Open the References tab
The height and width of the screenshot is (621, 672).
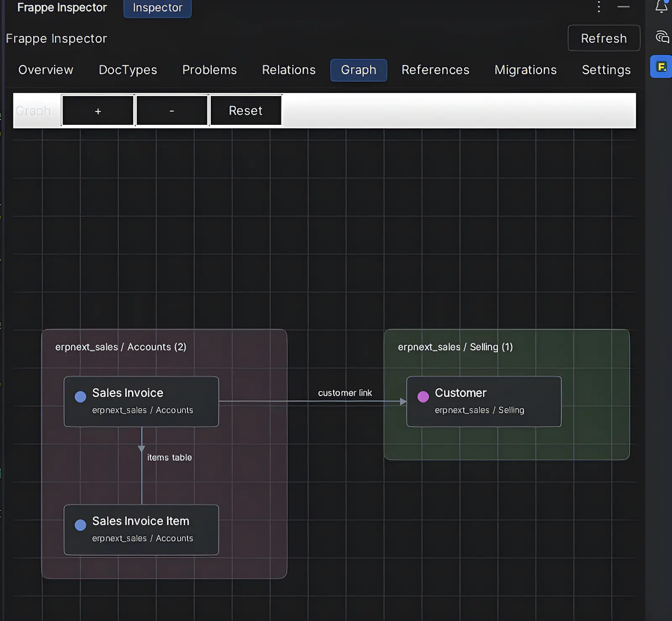(435, 70)
